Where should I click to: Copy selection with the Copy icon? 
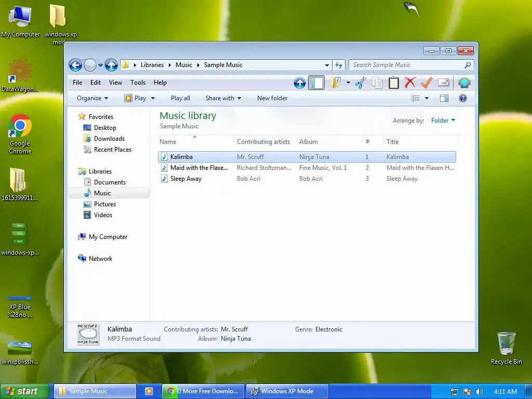click(377, 83)
